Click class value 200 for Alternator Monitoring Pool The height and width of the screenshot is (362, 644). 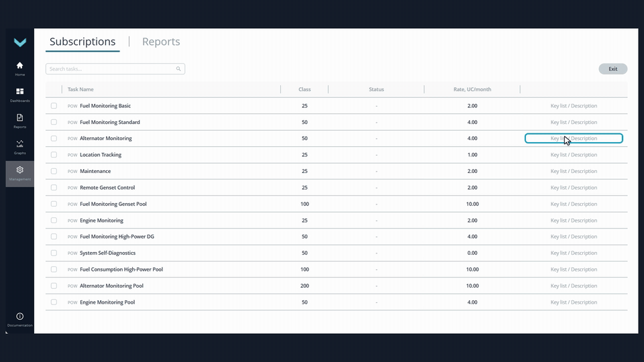click(305, 286)
